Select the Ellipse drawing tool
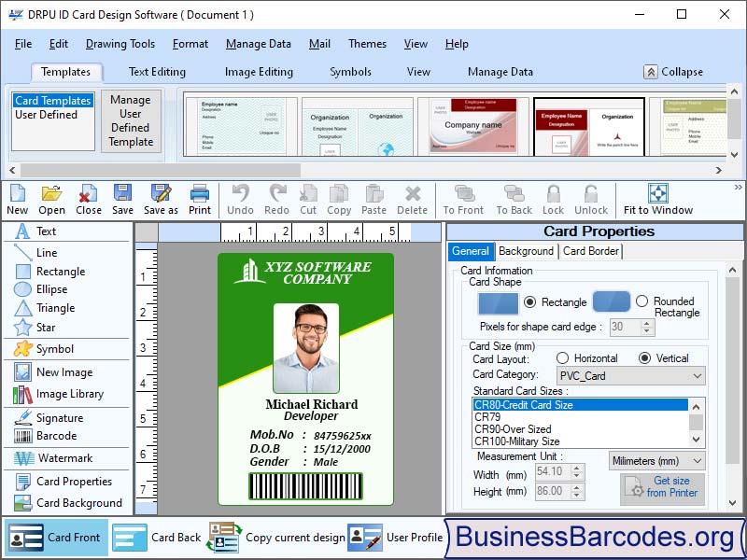The image size is (747, 560). click(x=41, y=289)
